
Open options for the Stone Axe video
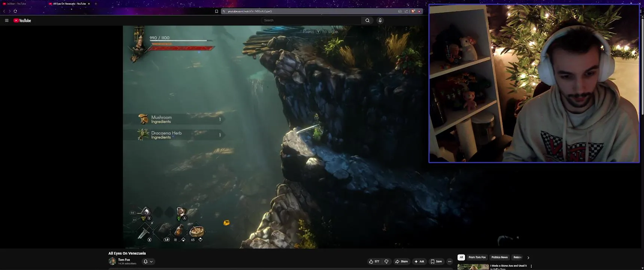[x=531, y=266]
